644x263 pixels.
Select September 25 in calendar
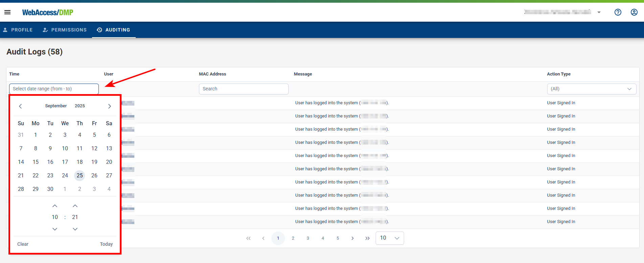[80, 175]
